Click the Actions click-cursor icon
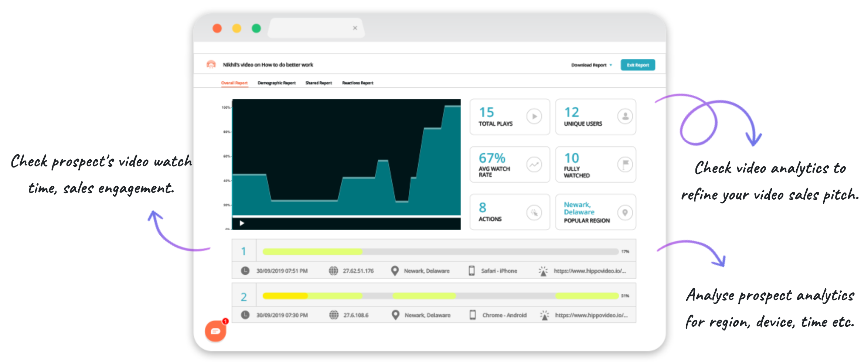The image size is (868, 363). pos(534,212)
